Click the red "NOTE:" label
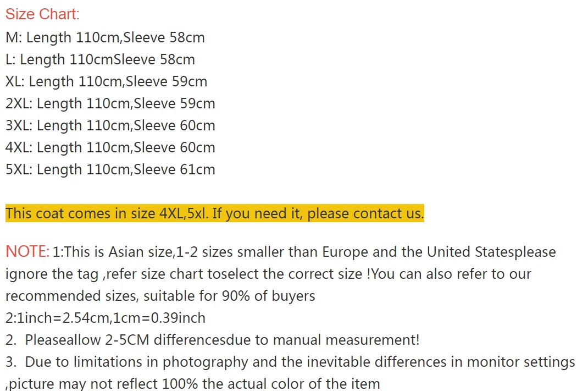This screenshot has width=588, height=391. 27,252
